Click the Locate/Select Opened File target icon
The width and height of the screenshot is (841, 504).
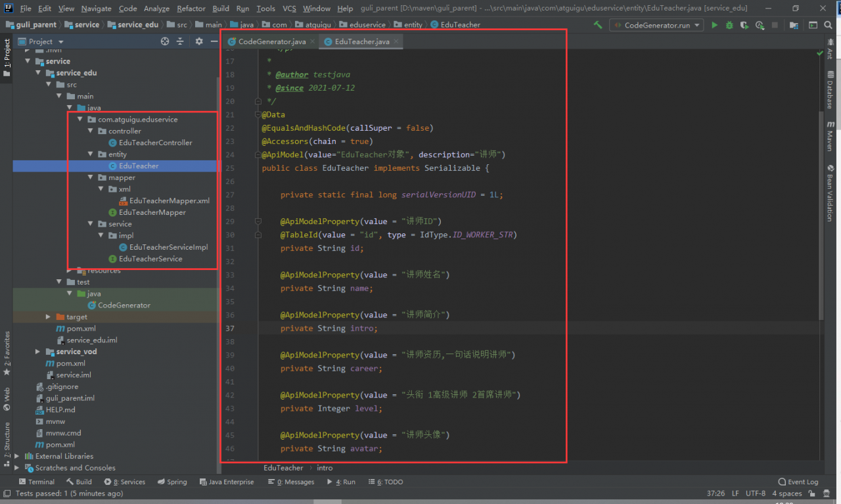165,41
